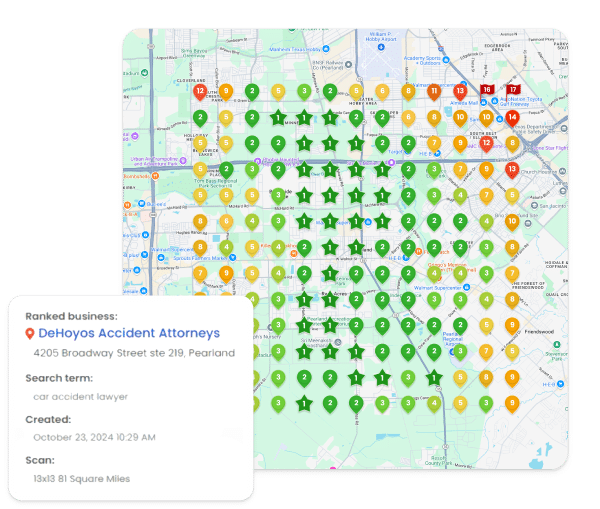The image size is (600, 509).
Task: Select the orange-red rank pin numbered 11
Action: coord(434,92)
